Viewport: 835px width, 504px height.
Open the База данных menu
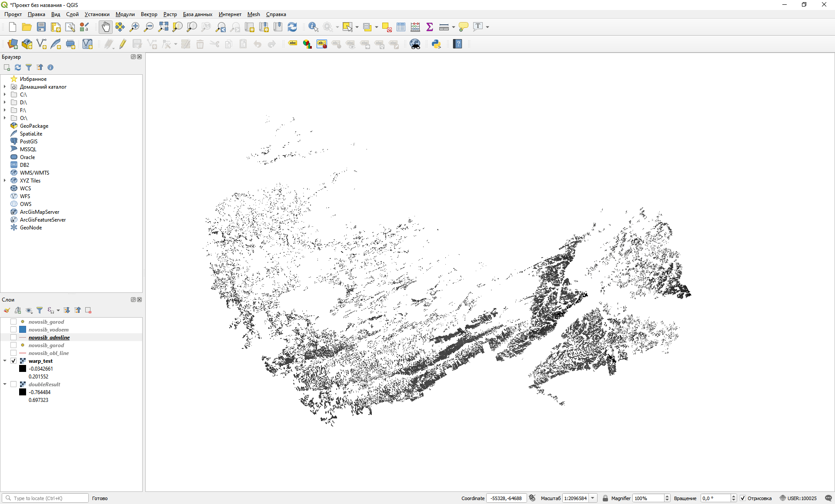tap(197, 14)
